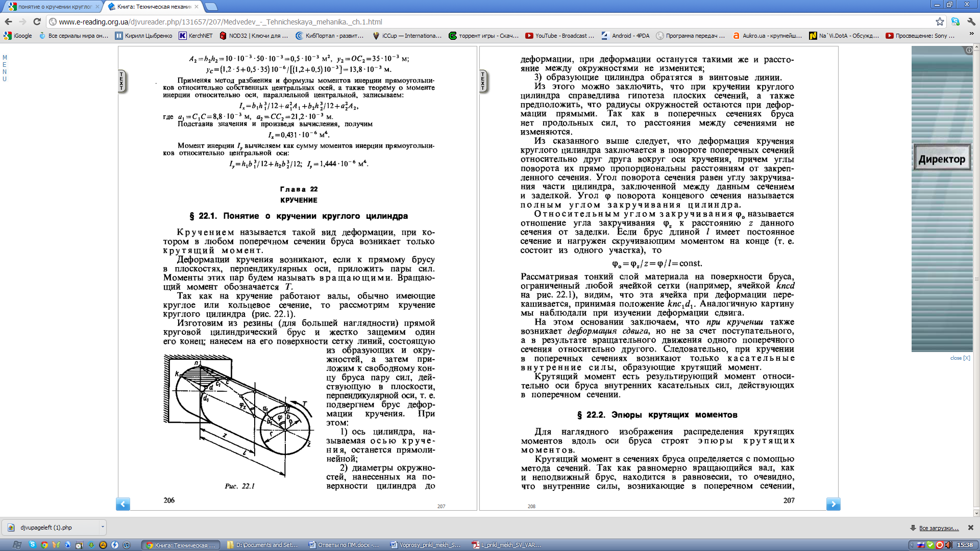The image size is (980, 551).
Task: Click the 15:38 system clock
Action: click(x=965, y=545)
